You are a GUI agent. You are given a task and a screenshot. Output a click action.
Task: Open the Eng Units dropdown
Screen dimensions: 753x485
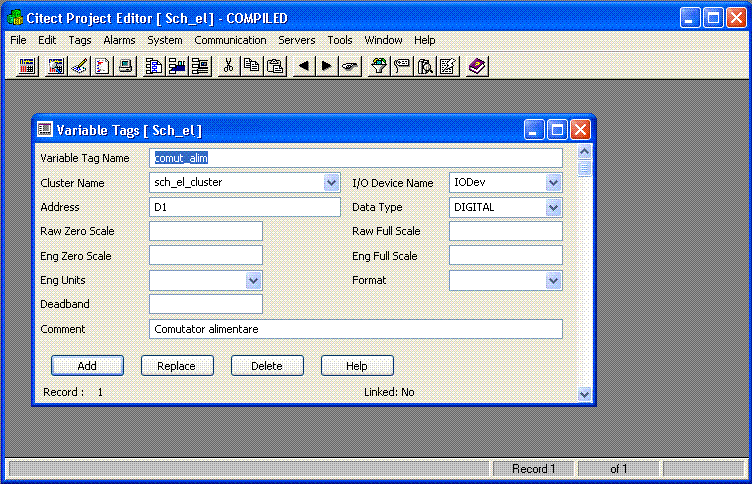(x=253, y=281)
